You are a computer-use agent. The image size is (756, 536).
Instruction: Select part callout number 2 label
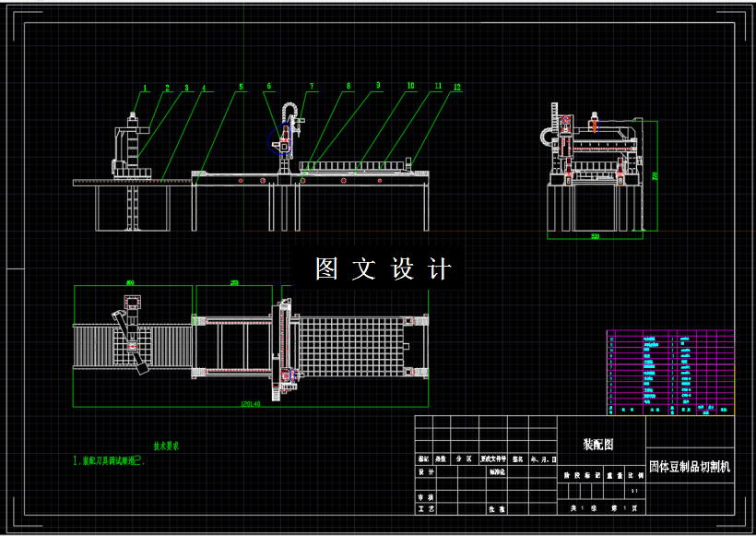[167, 88]
